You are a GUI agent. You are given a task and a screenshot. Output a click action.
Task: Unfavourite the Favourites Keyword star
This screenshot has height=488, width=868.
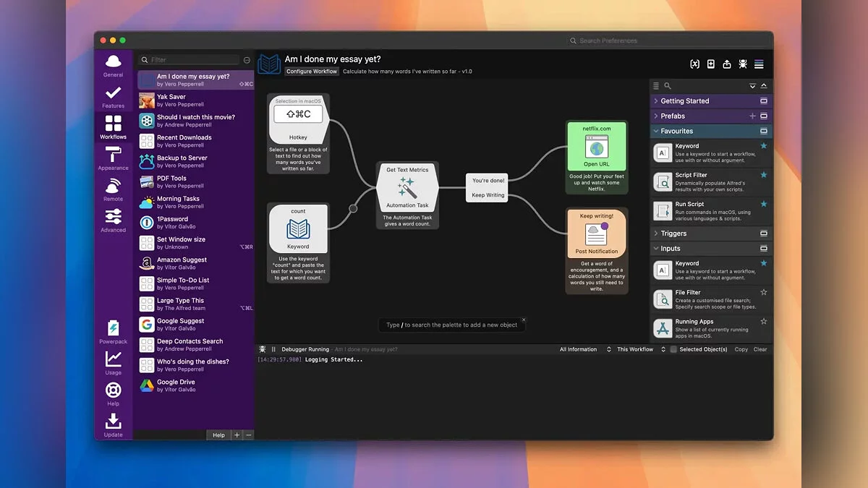pos(764,146)
